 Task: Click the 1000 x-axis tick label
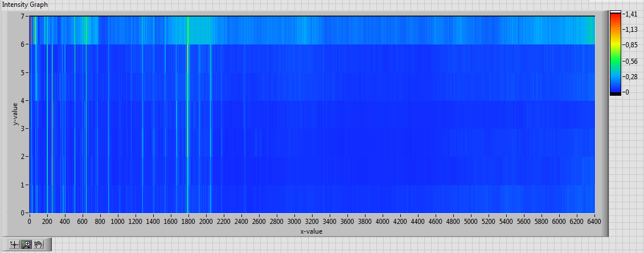117,221
